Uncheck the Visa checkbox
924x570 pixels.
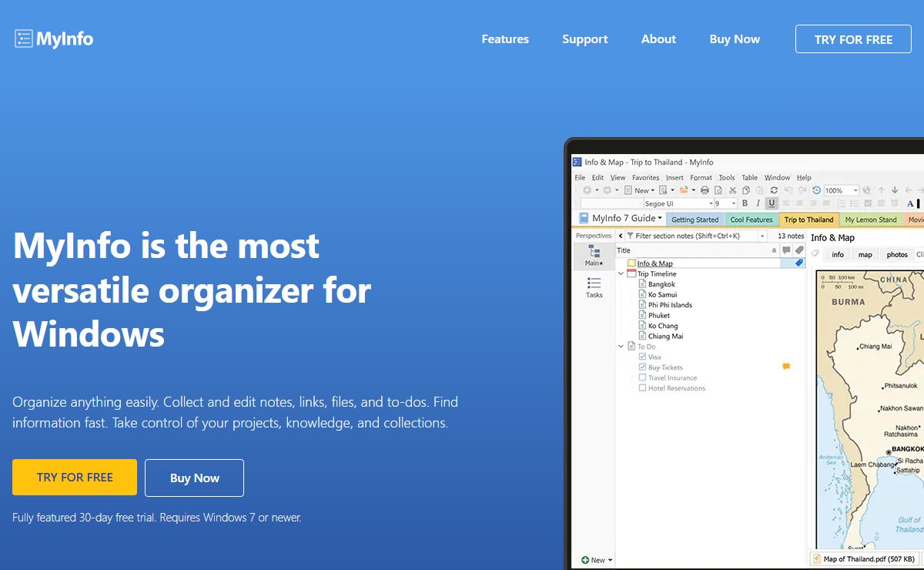[x=642, y=357]
